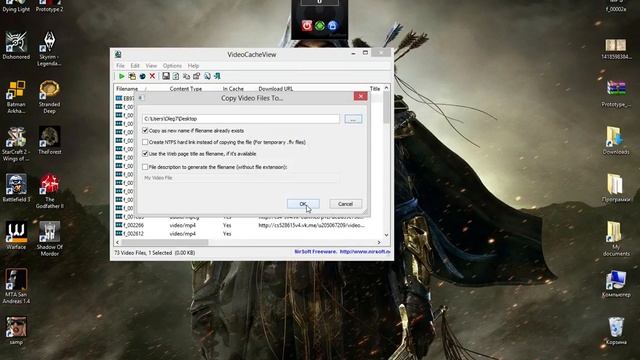This screenshot has width=640, height=360.
Task: Select the StarCraft 2 Wings desktop icon
Action: [16, 144]
